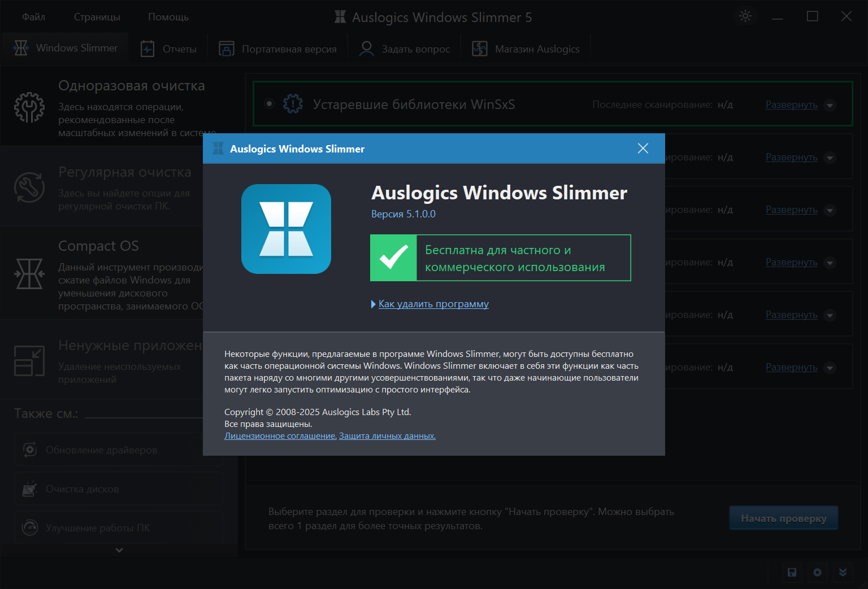Open the Портативная версия tab

(277, 49)
